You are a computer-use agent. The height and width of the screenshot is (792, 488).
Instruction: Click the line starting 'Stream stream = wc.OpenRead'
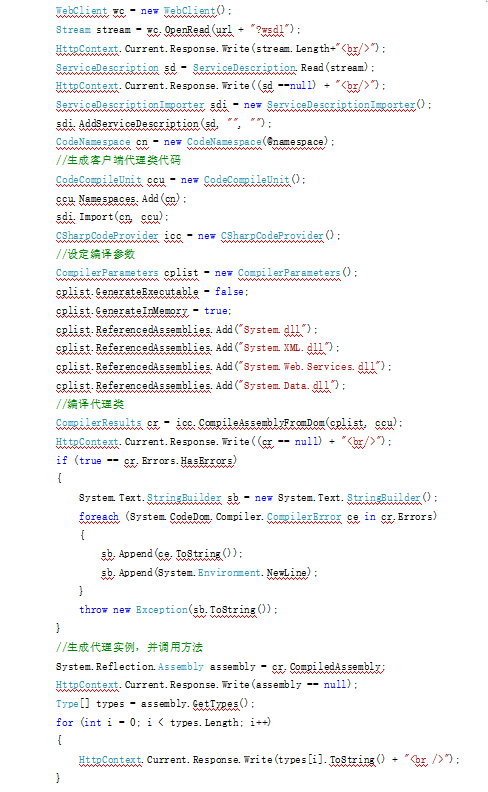[178, 30]
